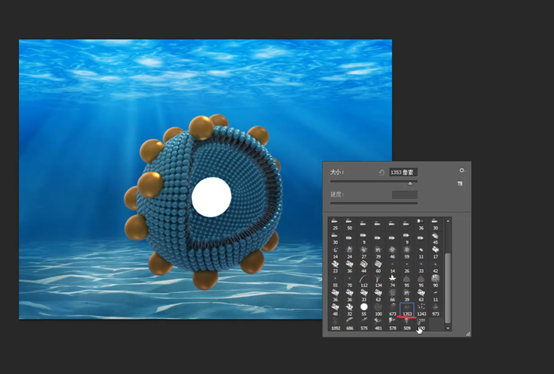Select the 973 brush preset
554x374 pixels.
[436, 309]
